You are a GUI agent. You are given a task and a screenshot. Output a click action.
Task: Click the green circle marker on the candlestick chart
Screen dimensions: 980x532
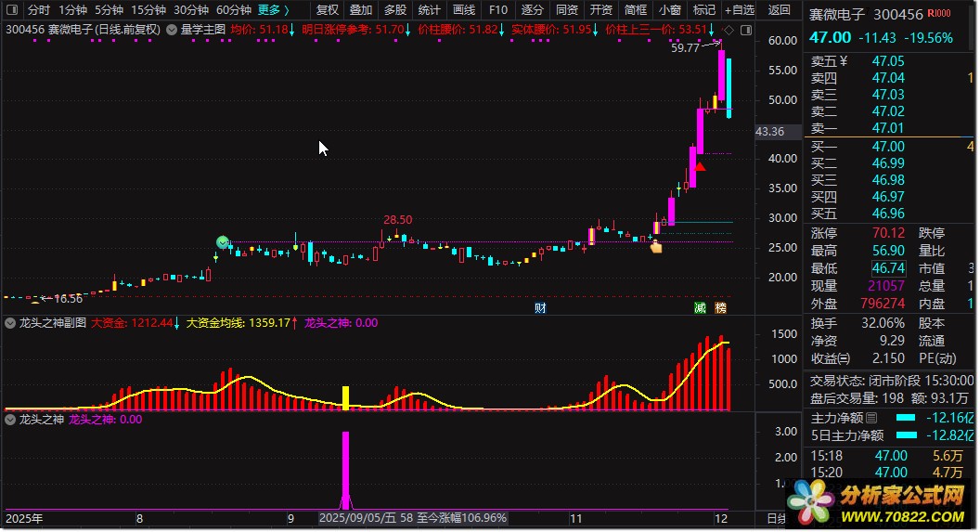[x=223, y=242]
